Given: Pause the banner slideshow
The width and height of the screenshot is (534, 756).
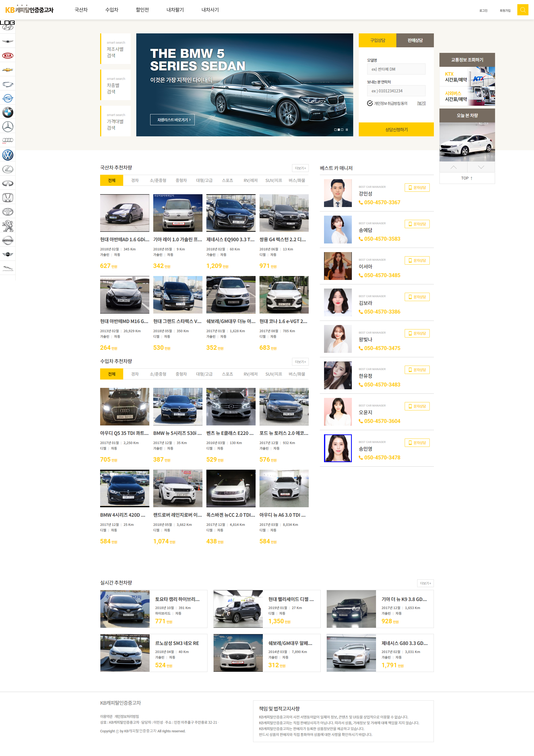Looking at the screenshot, I should click(347, 130).
